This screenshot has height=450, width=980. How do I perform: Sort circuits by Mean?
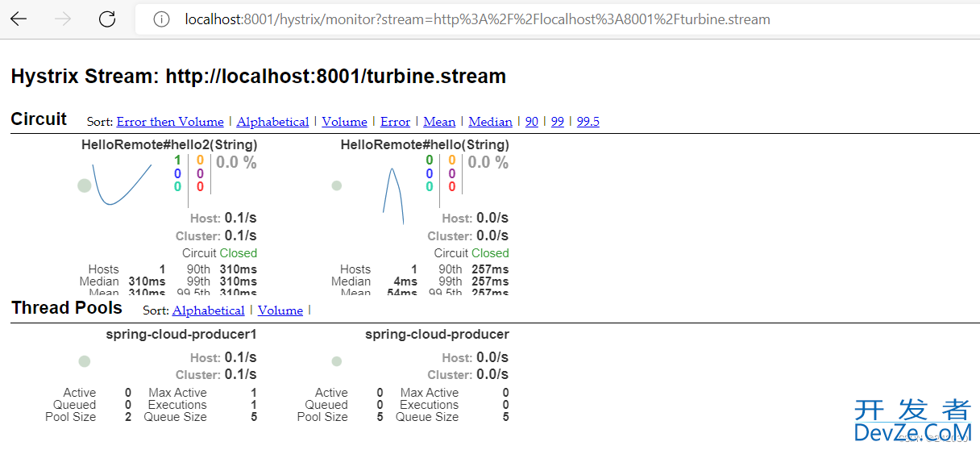click(439, 122)
